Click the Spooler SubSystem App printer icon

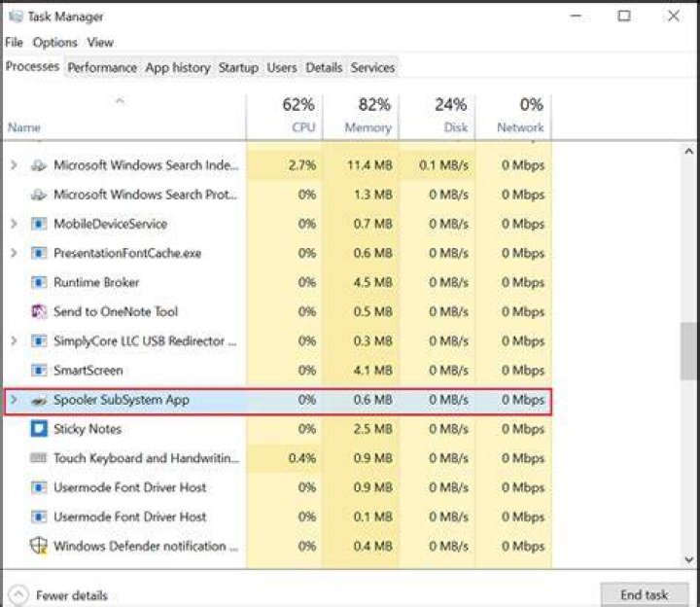click(x=38, y=401)
